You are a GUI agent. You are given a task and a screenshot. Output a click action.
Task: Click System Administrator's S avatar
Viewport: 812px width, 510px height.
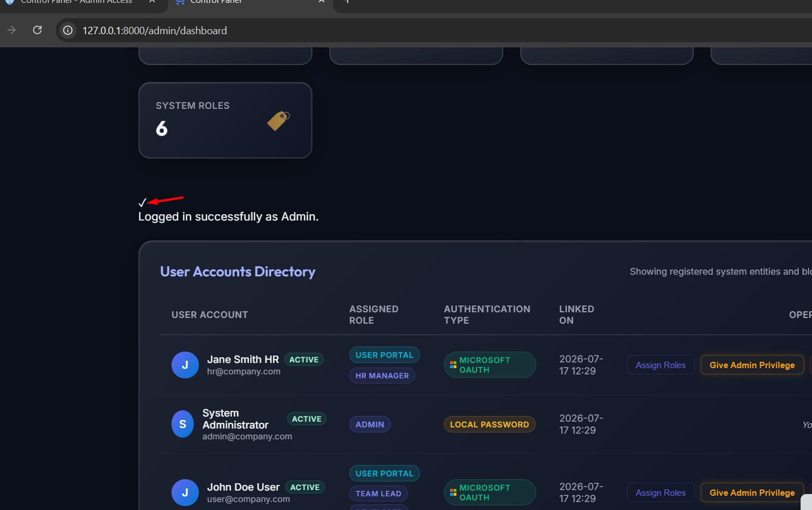(x=182, y=425)
